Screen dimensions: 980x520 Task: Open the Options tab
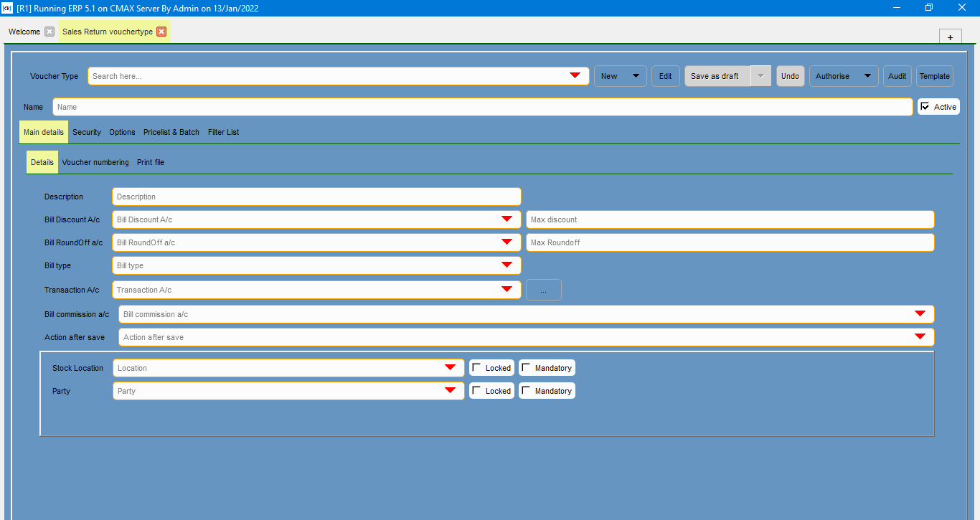pyautogui.click(x=122, y=132)
